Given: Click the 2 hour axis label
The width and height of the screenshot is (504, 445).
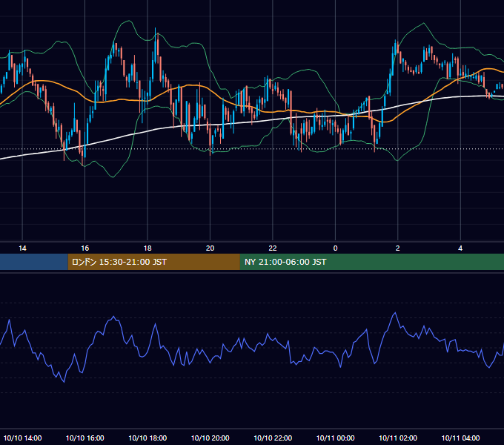Looking at the screenshot, I should [397, 248].
